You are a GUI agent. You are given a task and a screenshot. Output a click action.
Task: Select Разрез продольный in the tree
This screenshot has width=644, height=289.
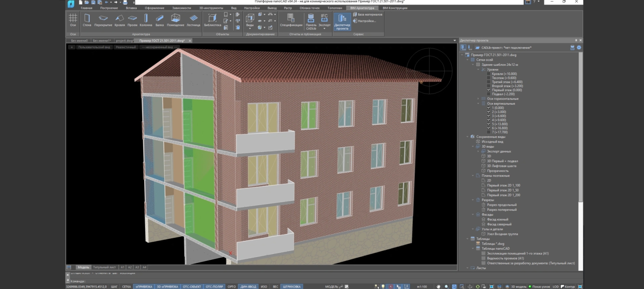click(502, 205)
